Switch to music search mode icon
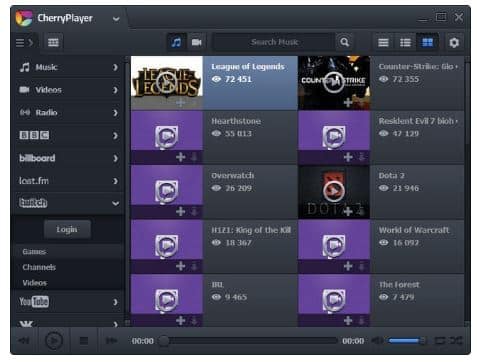This screenshot has height=362, width=477. point(176,42)
